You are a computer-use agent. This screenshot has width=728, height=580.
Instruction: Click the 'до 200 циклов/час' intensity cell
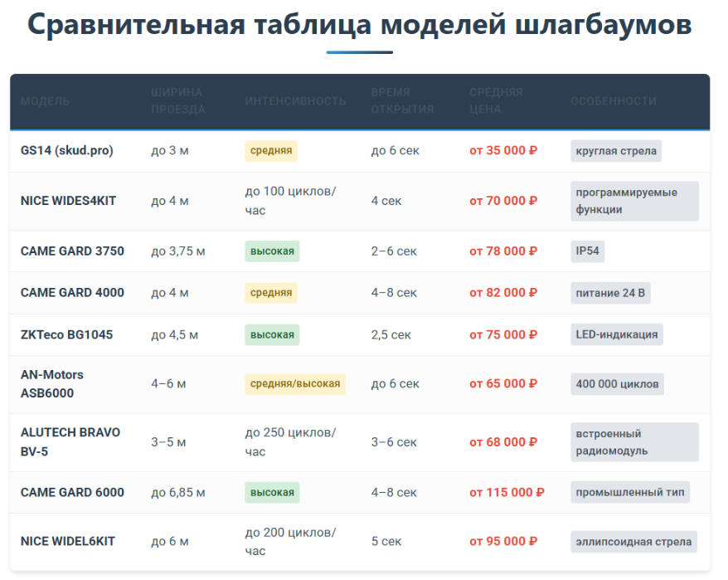[x=291, y=542]
